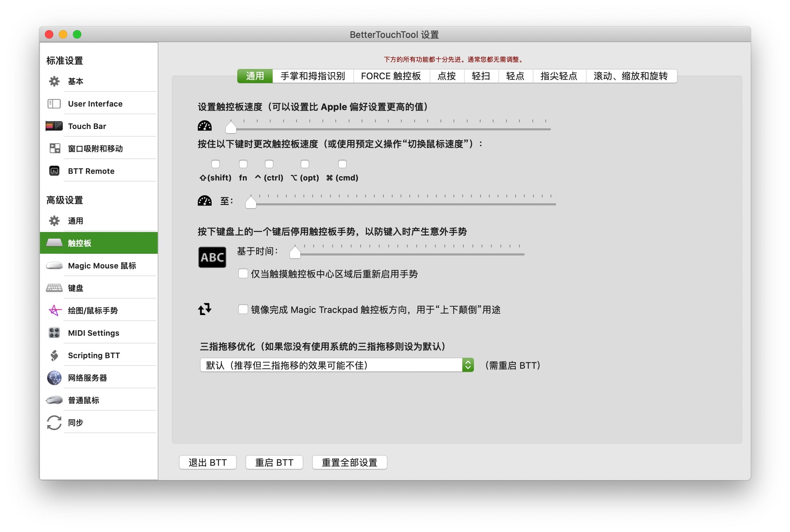Open the Touch Bar settings icon
The height and width of the screenshot is (532, 790).
click(54, 126)
